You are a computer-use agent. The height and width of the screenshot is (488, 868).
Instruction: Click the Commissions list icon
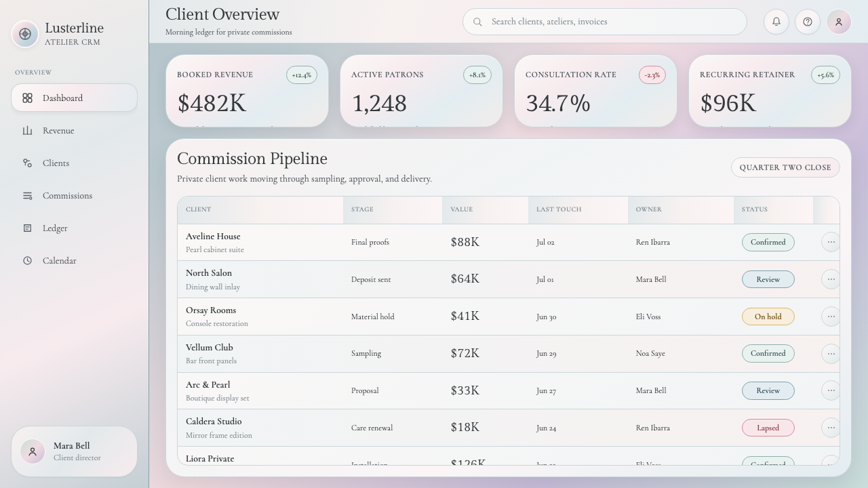[27, 196]
